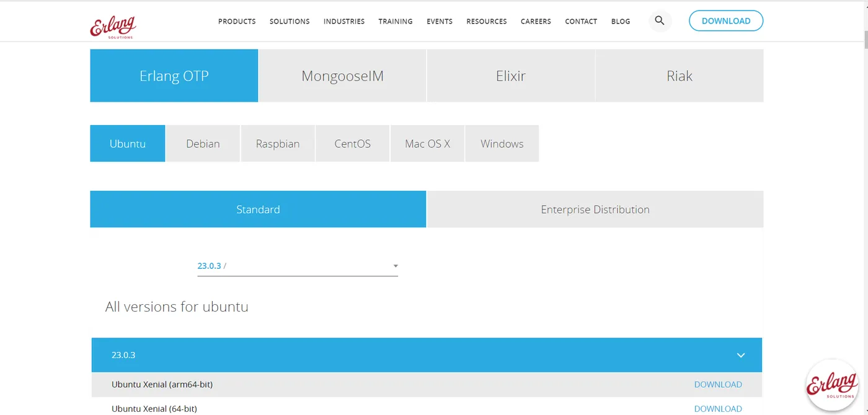The image size is (868, 415).
Task: Select the Windows OS tab
Action: pos(502,144)
